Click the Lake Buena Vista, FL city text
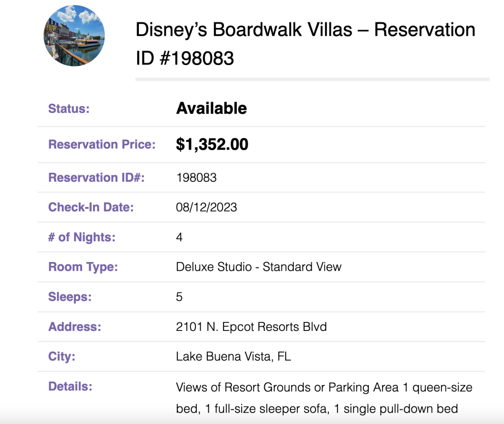This screenshot has height=424, width=504. pos(233,357)
